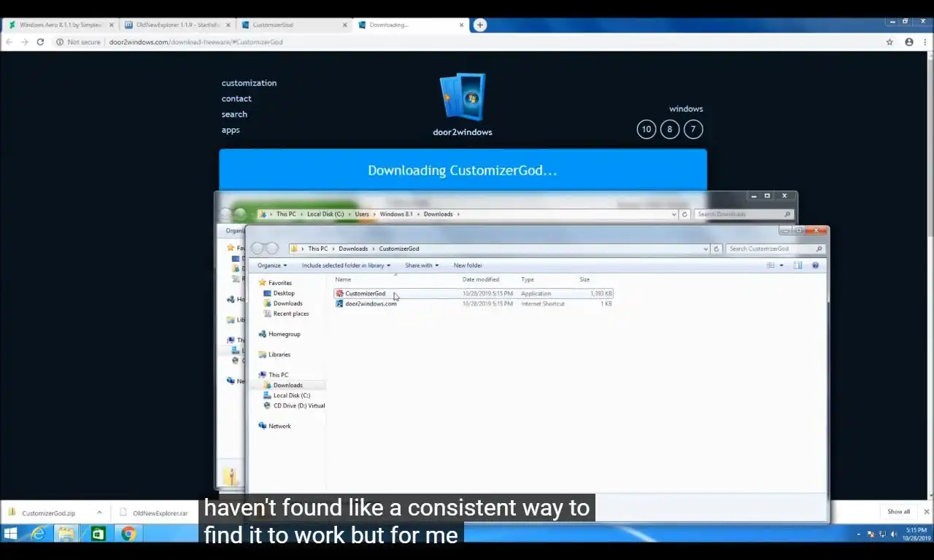Click the Search CustomizerGod box
Screen dimensions: 934x560
point(775,249)
